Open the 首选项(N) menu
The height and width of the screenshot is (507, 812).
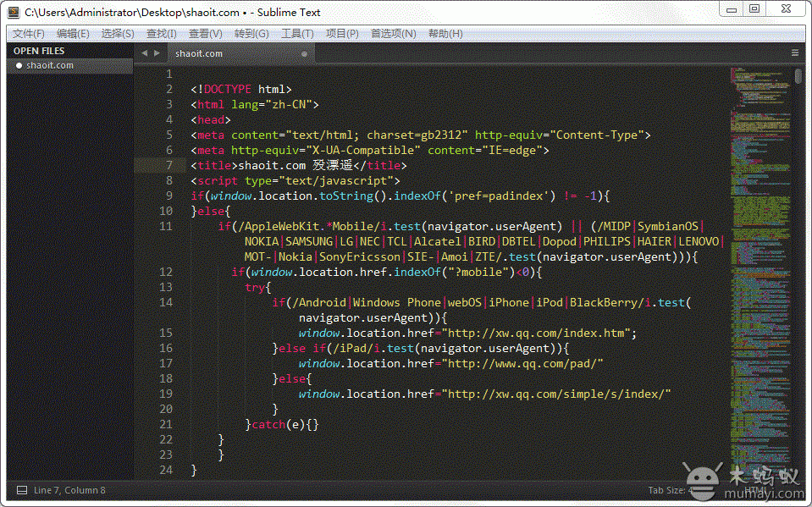pyautogui.click(x=393, y=34)
